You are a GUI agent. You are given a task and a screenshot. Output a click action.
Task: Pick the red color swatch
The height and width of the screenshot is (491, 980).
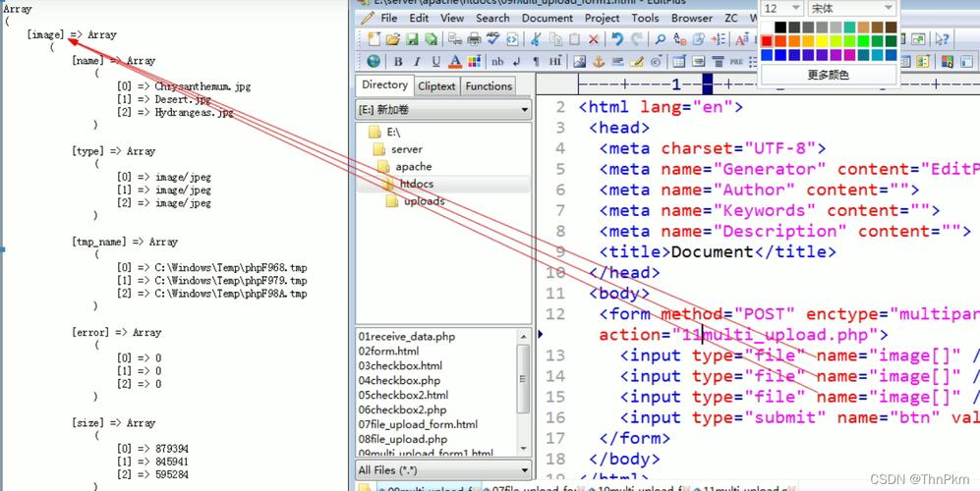point(767,41)
